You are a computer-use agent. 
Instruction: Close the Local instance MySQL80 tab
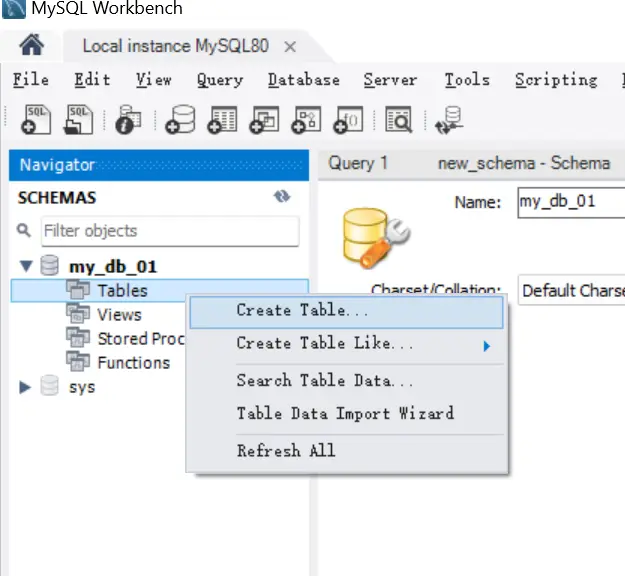tap(290, 47)
